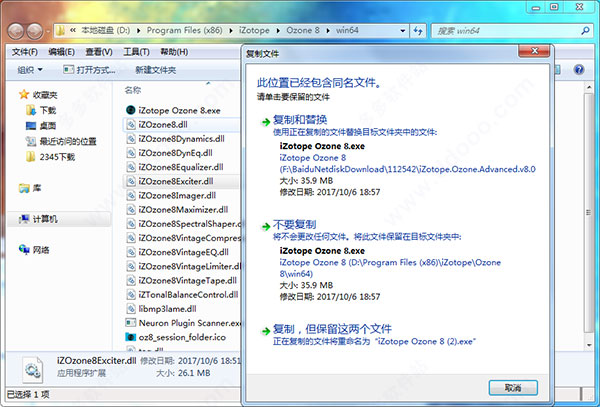Click the refresh button beside address bar

click(418, 31)
